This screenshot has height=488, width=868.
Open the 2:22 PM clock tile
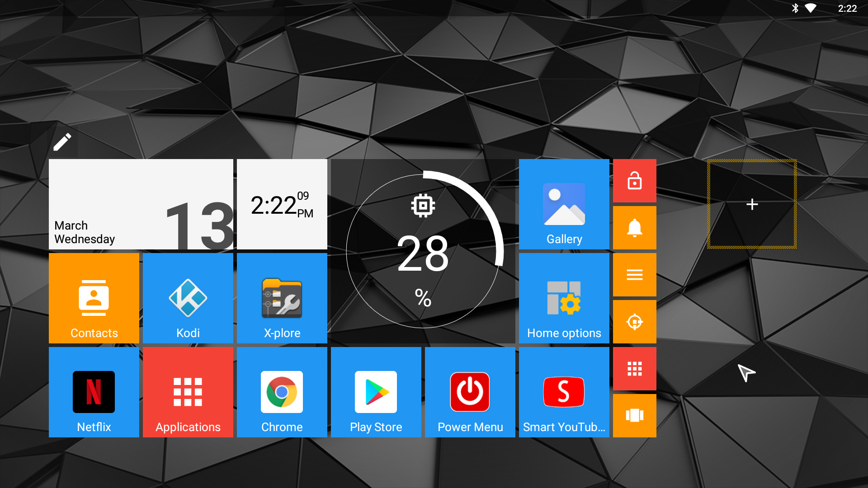[x=282, y=204]
